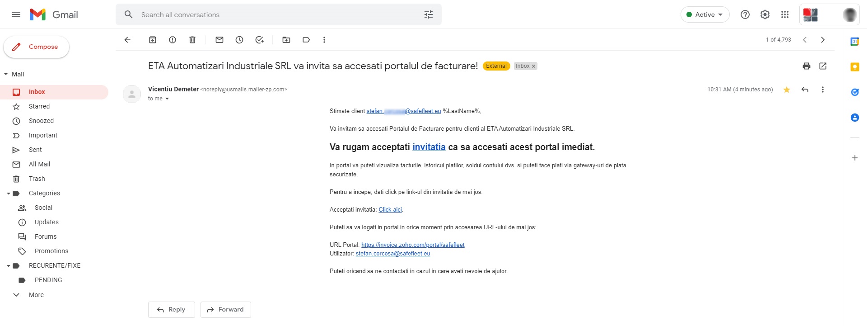868x326 pixels.
Task: Open the invoice.zoho.com portal link
Action: point(412,245)
